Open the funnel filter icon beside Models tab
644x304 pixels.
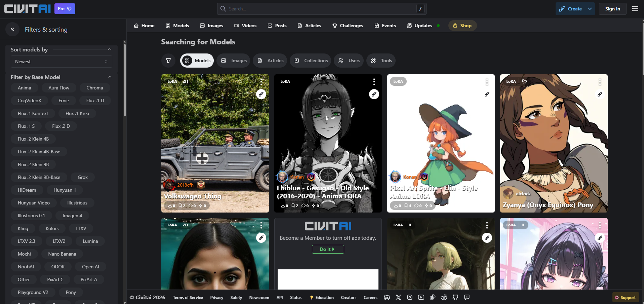(168, 61)
